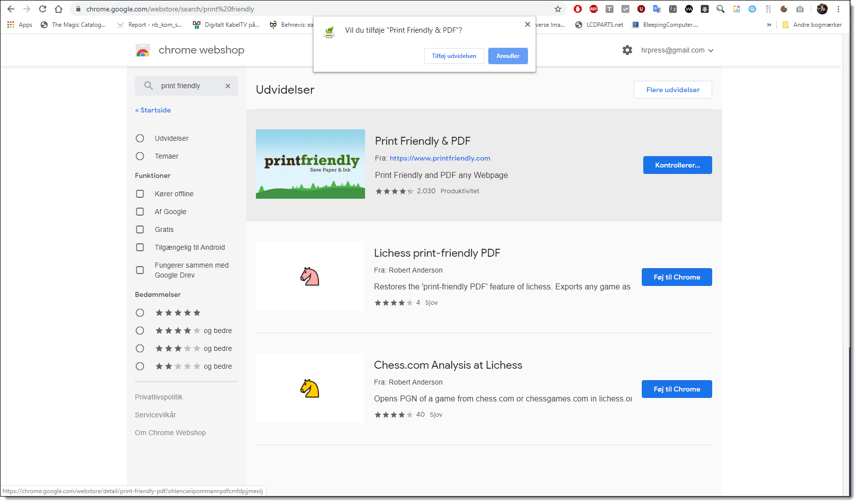The height and width of the screenshot is (504, 858).
Task: Click Tilføj udvidelsen in the dialog
Action: pos(454,56)
